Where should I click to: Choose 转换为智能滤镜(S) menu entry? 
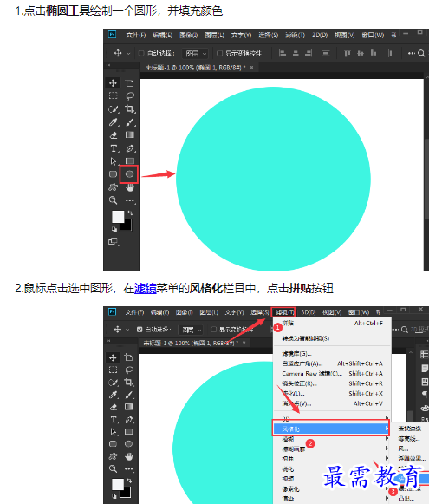pyautogui.click(x=332, y=338)
